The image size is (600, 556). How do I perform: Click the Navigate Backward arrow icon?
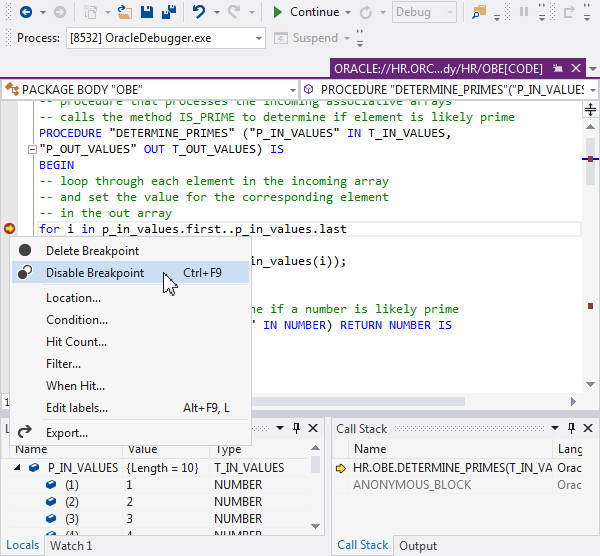pyautogui.click(x=24, y=12)
